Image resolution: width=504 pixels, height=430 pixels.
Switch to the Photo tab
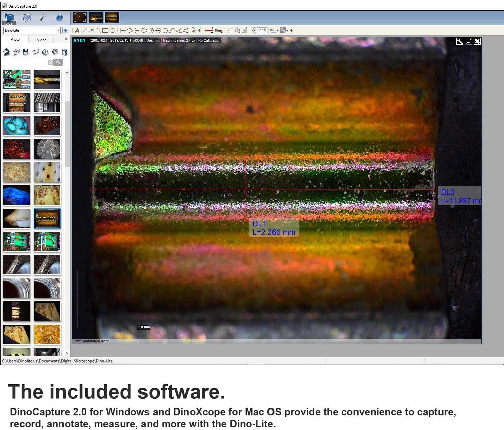pos(15,40)
